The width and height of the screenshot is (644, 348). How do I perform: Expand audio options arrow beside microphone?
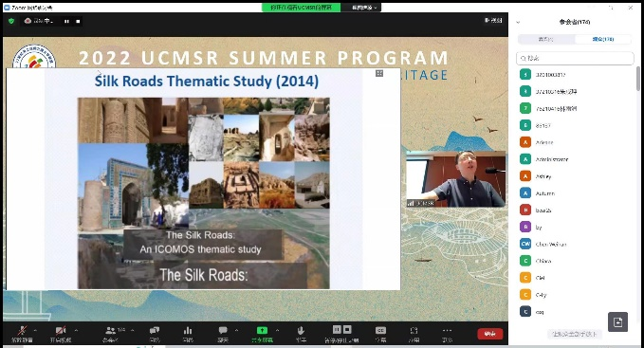click(x=35, y=330)
